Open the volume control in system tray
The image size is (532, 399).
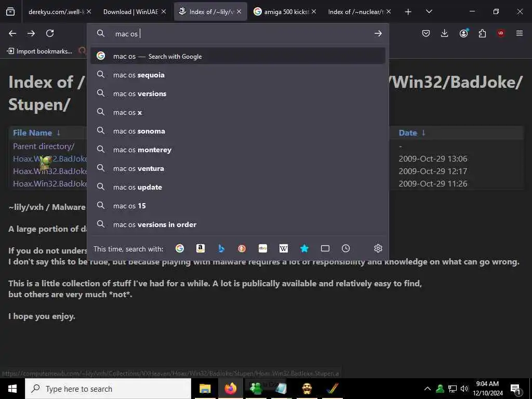[464, 389]
